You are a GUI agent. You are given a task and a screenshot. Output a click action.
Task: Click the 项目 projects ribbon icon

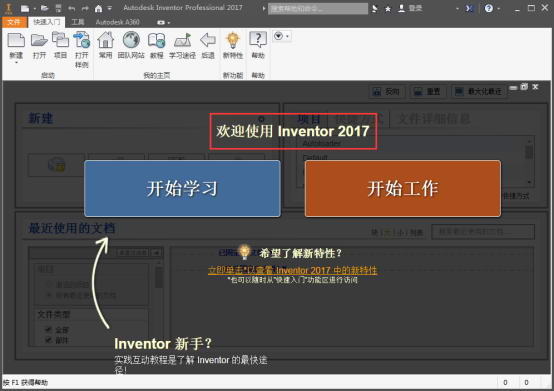click(x=60, y=40)
